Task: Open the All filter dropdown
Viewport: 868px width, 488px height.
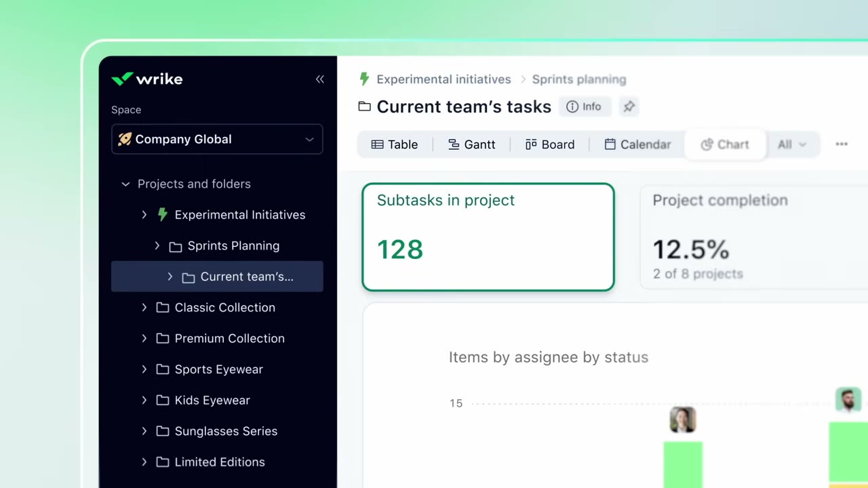Action: point(792,144)
